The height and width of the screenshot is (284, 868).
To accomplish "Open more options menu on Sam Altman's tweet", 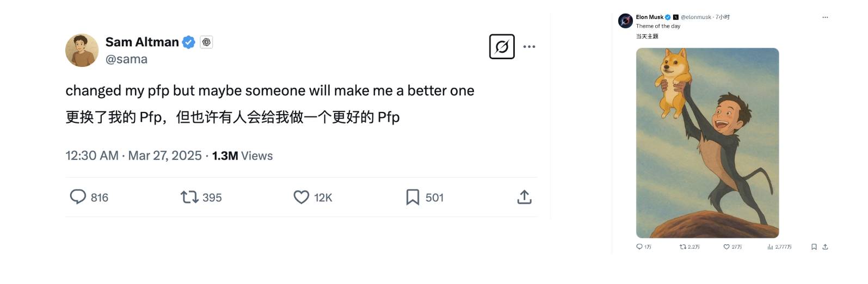I will (x=529, y=47).
